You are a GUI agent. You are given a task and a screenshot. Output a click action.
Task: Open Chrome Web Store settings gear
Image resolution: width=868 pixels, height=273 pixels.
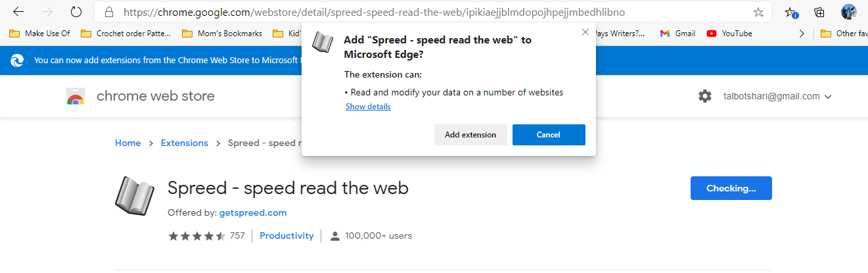(x=705, y=96)
